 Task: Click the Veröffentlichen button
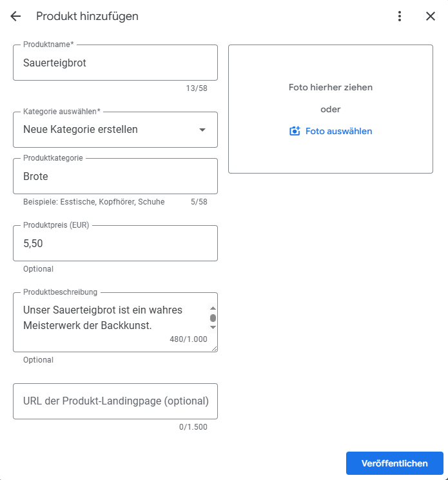[x=394, y=463]
